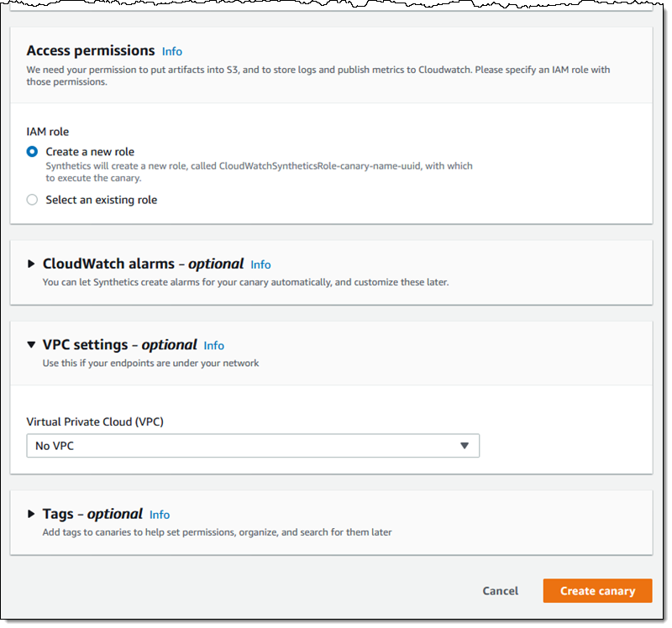Click the orange Create canary button
Image resolution: width=672 pixels, height=628 pixels.
point(597,591)
